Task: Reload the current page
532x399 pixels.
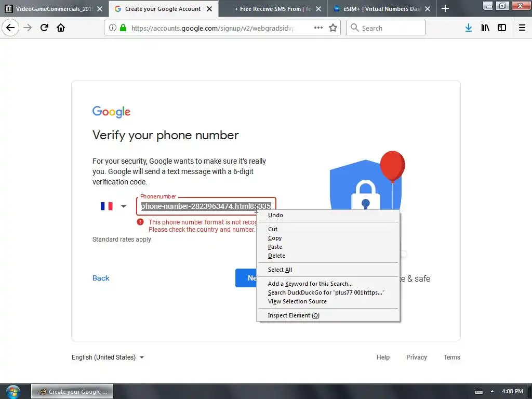Action: tap(44, 28)
